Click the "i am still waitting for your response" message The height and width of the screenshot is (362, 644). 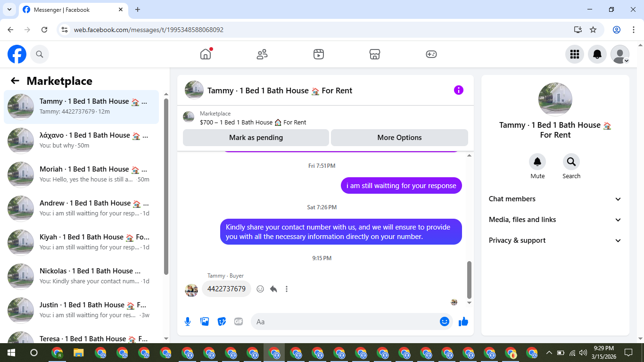tap(401, 186)
